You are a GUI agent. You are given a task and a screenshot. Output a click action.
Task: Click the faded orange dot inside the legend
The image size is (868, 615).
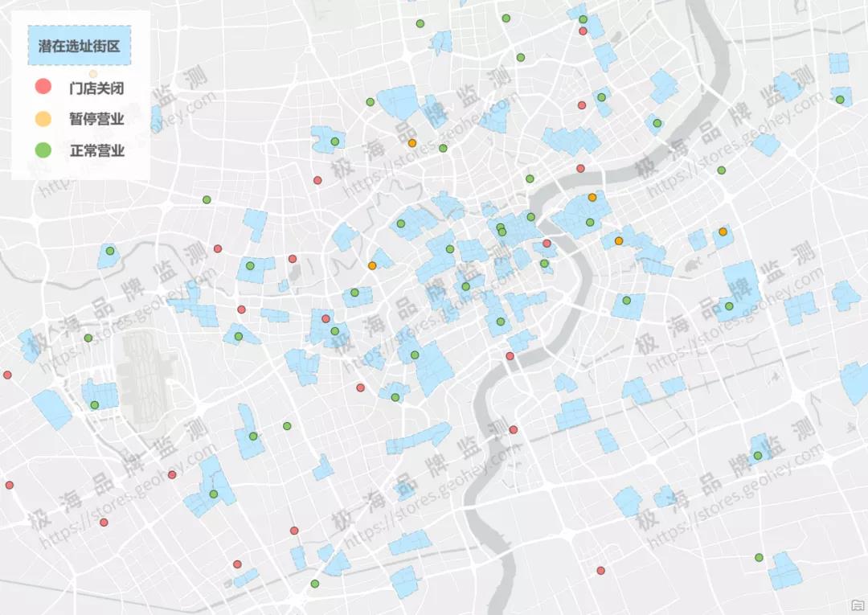click(93, 74)
